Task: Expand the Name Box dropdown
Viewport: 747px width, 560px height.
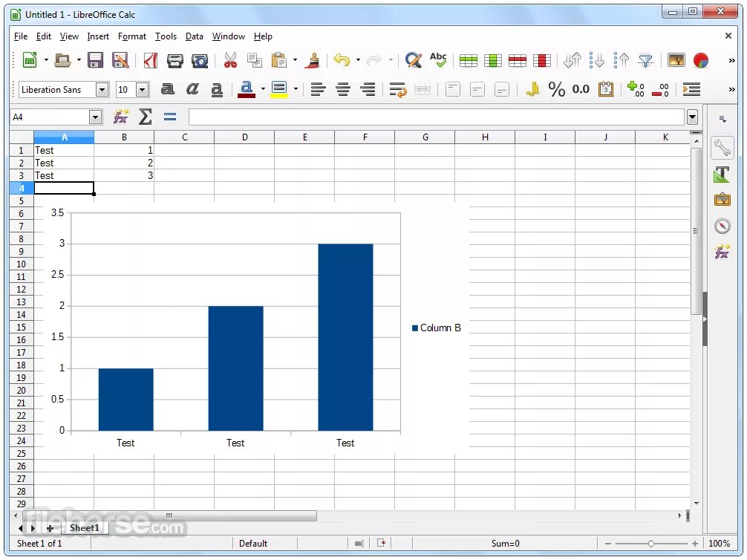Action: [96, 117]
